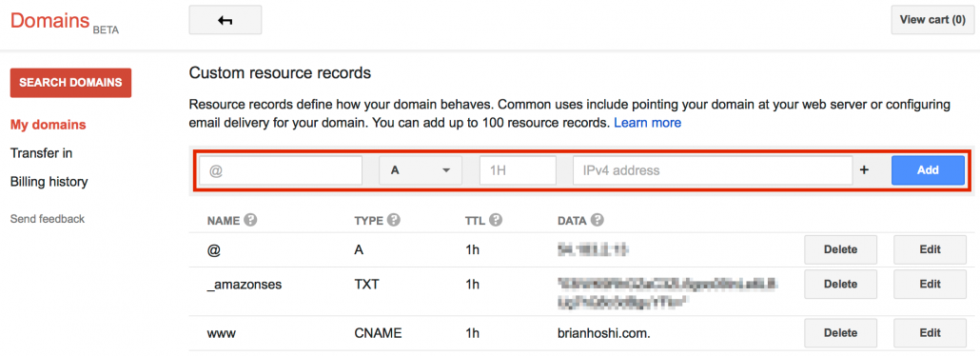Edit the www CNAME record
Screen dimensions: 980x356
coord(930,333)
